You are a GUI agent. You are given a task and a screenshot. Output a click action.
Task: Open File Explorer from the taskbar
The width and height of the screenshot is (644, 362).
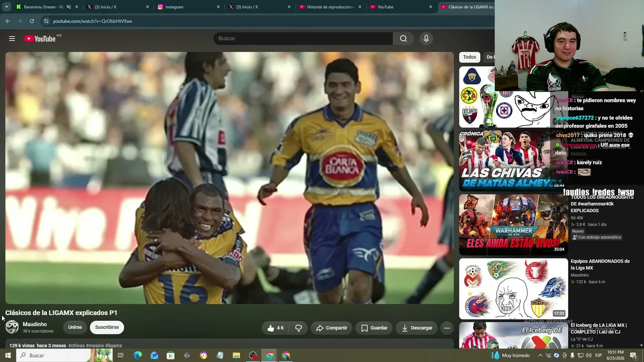click(236, 355)
